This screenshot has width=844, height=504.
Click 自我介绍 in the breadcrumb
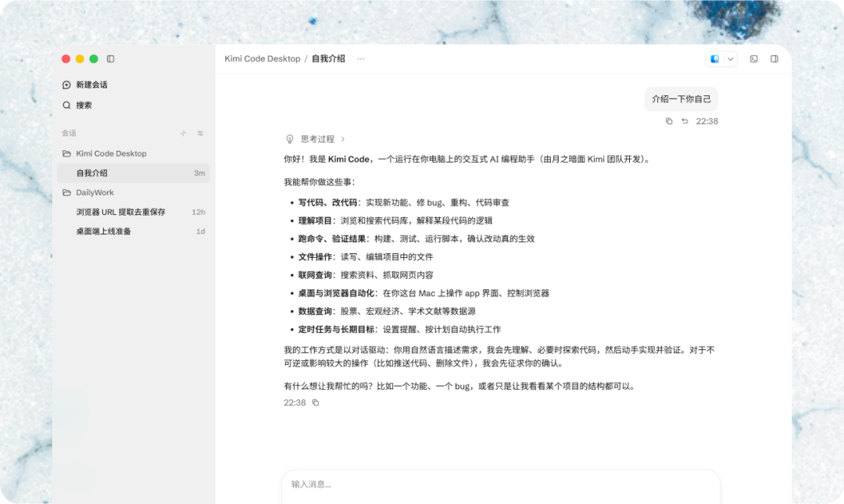coord(328,59)
